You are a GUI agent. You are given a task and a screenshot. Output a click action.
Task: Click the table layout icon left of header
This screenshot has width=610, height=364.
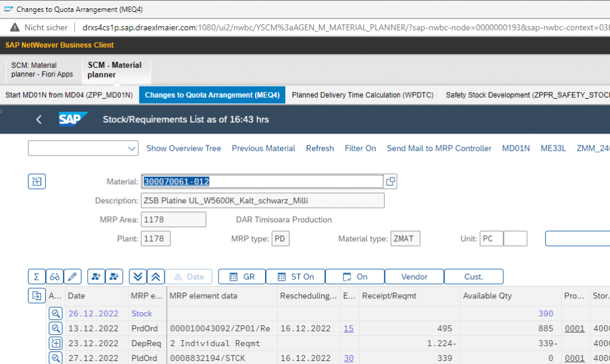37,295
